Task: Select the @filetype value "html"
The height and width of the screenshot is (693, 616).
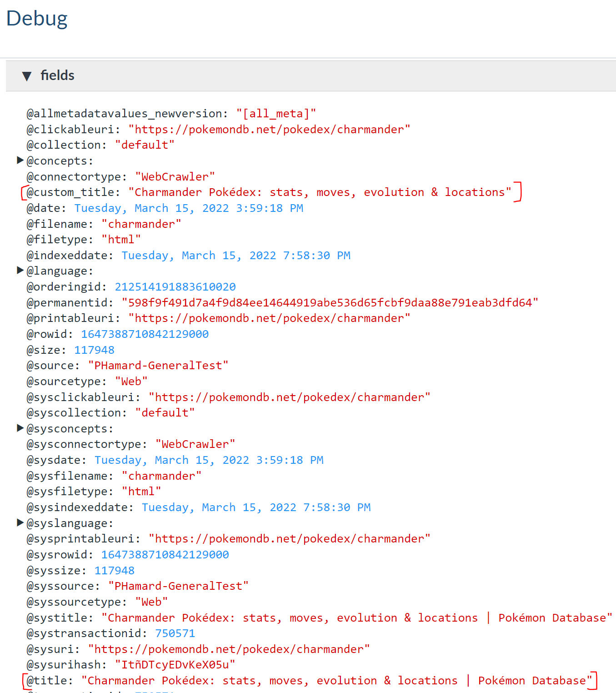Action: tap(121, 240)
